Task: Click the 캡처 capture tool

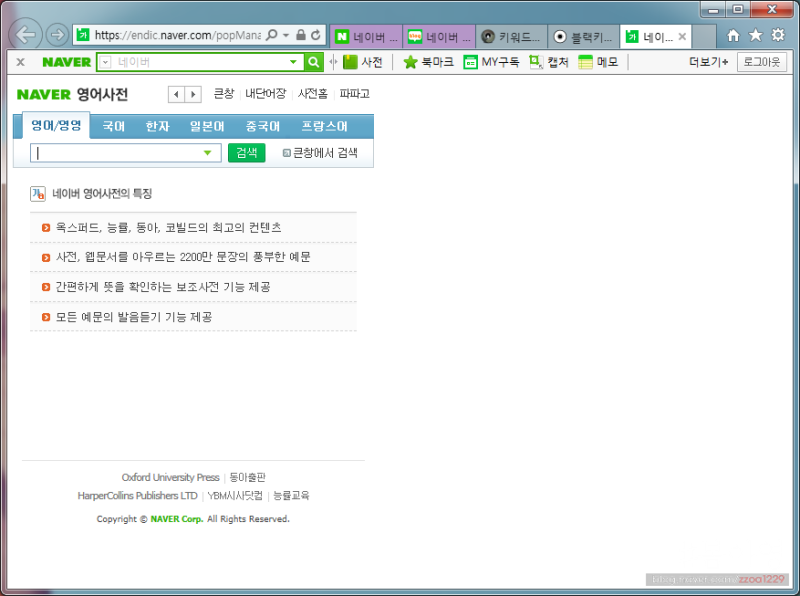Action: pyautogui.click(x=549, y=62)
